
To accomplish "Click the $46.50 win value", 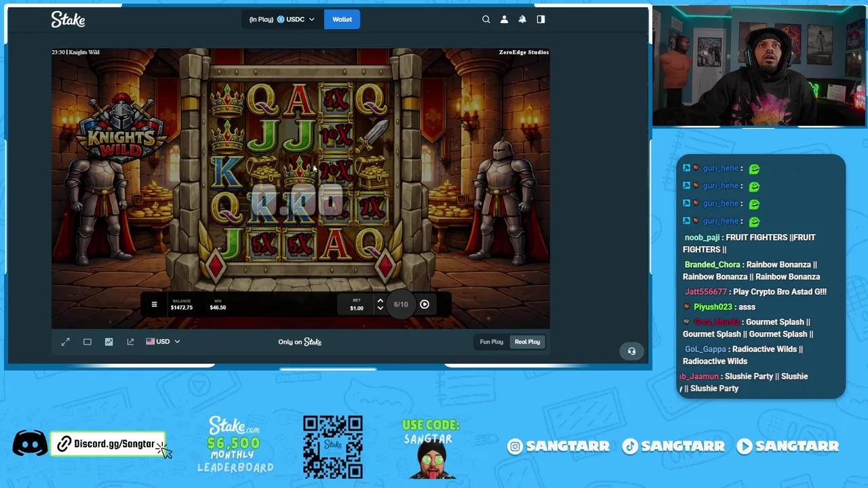I will (218, 308).
